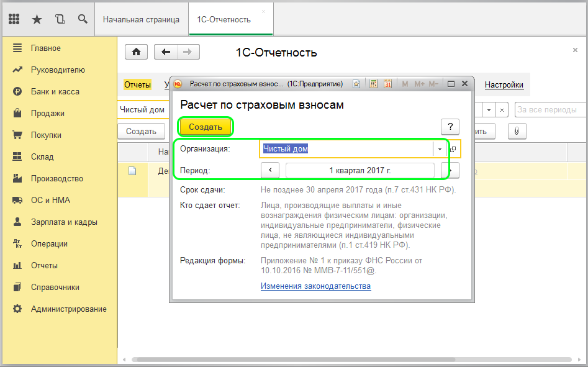Screen dimensions: 588x367
Task: Open the Продажи section
Action: click(x=48, y=113)
